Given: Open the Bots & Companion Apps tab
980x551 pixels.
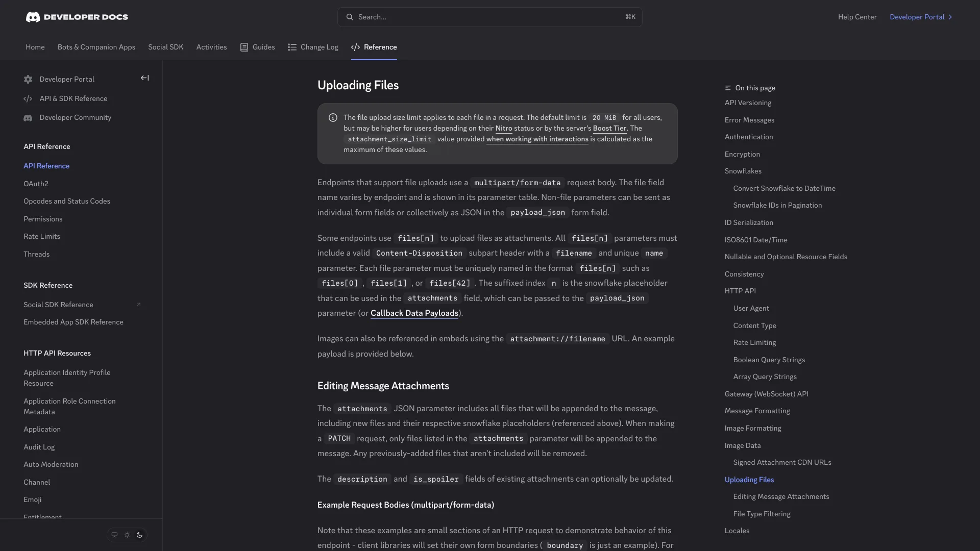Looking at the screenshot, I should point(96,47).
